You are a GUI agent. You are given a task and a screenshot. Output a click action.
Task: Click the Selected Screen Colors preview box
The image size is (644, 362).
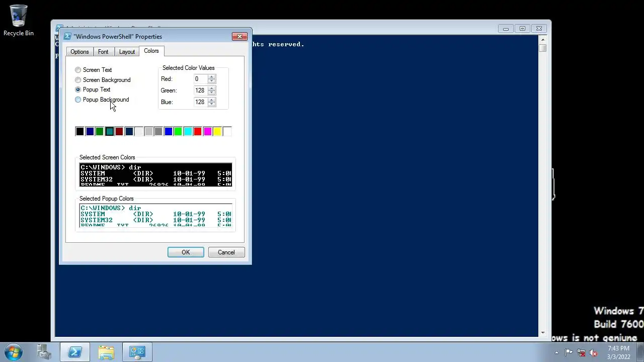pyautogui.click(x=156, y=174)
